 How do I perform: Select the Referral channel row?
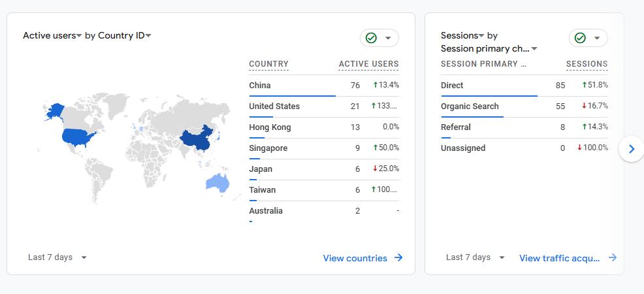[x=524, y=127]
